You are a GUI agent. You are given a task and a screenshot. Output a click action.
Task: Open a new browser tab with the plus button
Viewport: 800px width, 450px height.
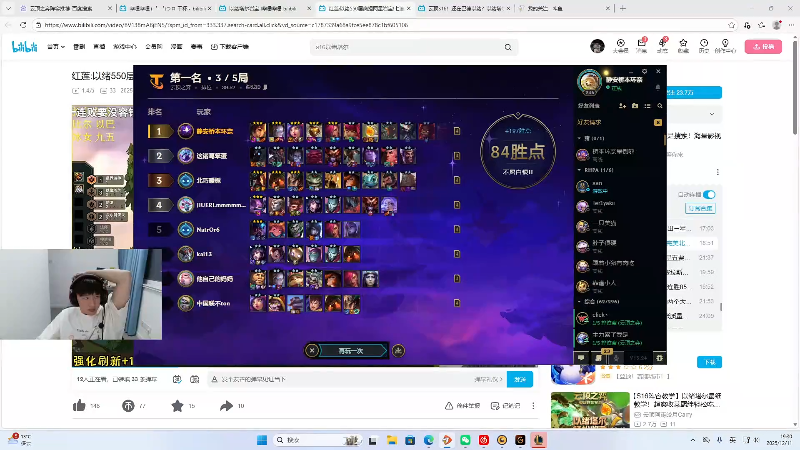point(622,8)
